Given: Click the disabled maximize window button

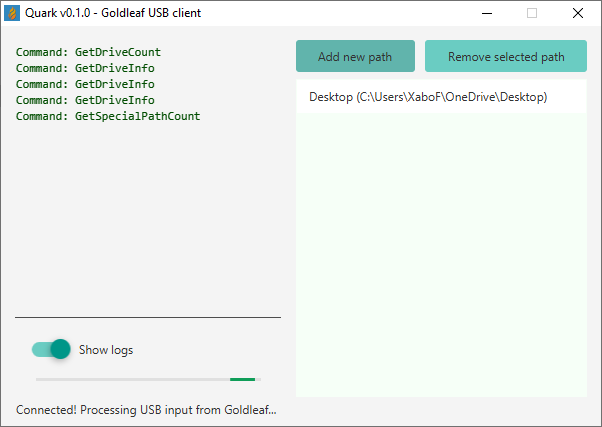Looking at the screenshot, I should click(x=532, y=13).
